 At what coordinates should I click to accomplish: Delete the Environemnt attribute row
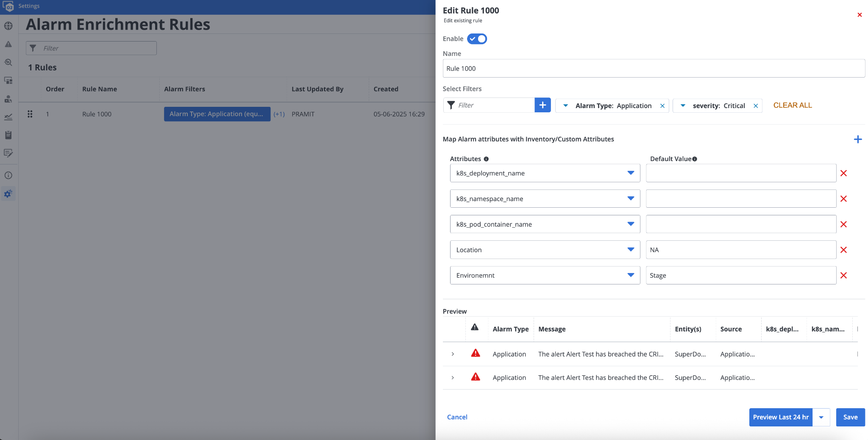click(x=843, y=276)
